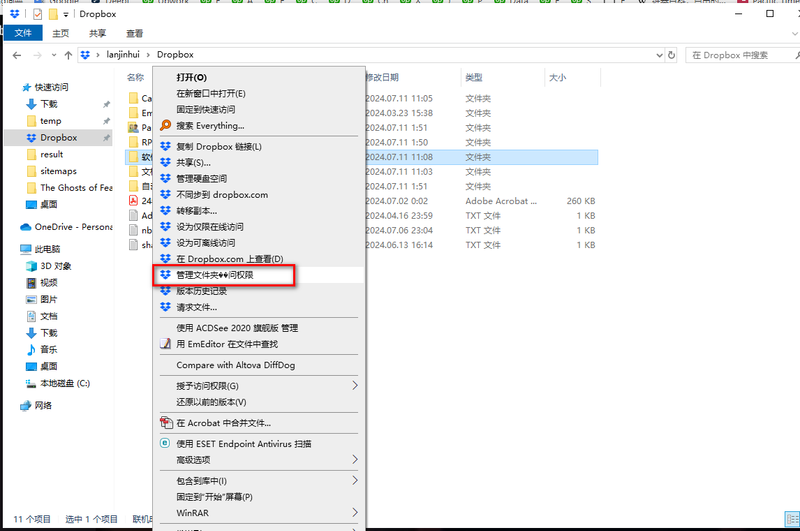800x531 pixels.
Task: Choose 打开(O) in context menu
Action: [x=258, y=78]
